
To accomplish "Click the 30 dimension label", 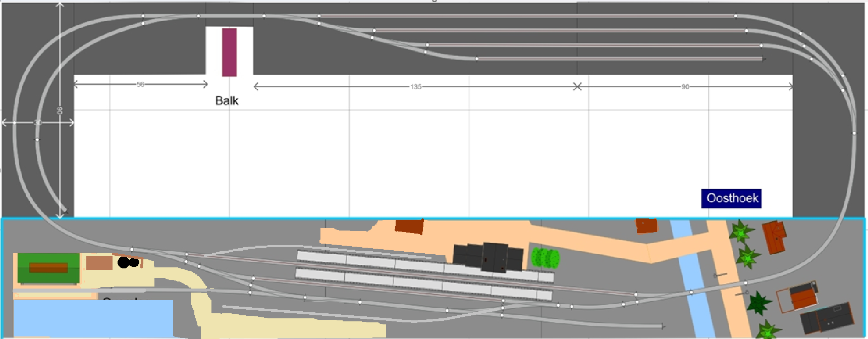I will coord(38,123).
